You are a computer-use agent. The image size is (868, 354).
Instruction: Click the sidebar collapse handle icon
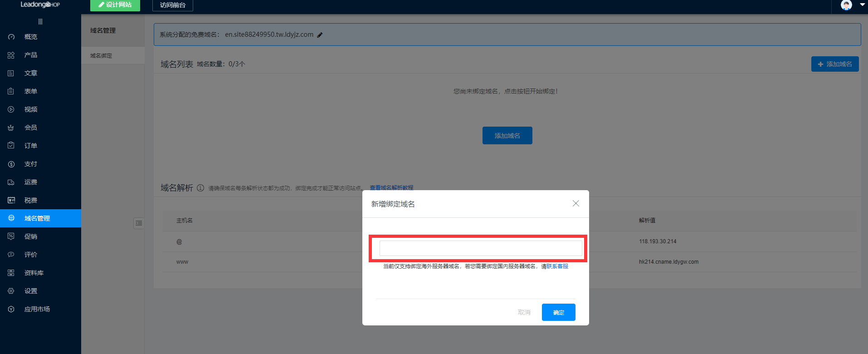[x=40, y=21]
